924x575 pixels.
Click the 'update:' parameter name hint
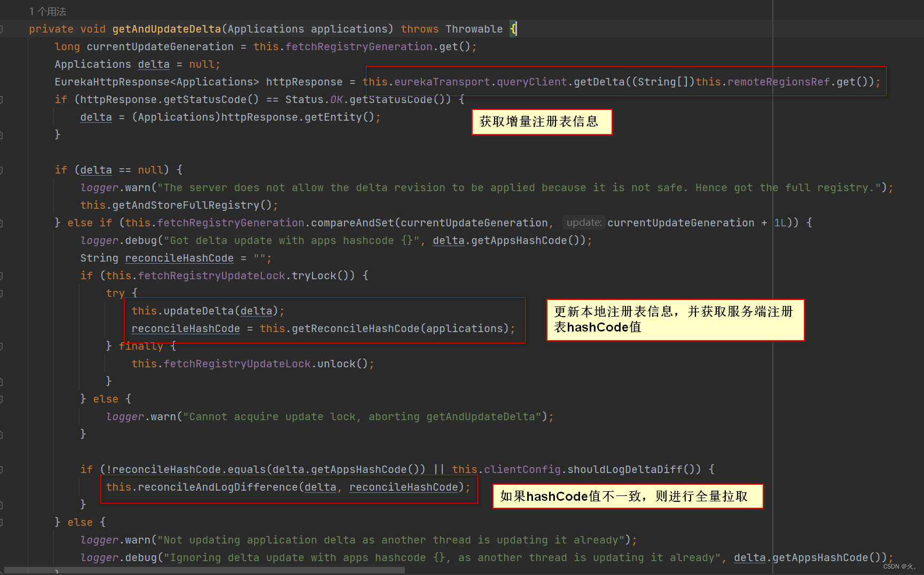[584, 222]
